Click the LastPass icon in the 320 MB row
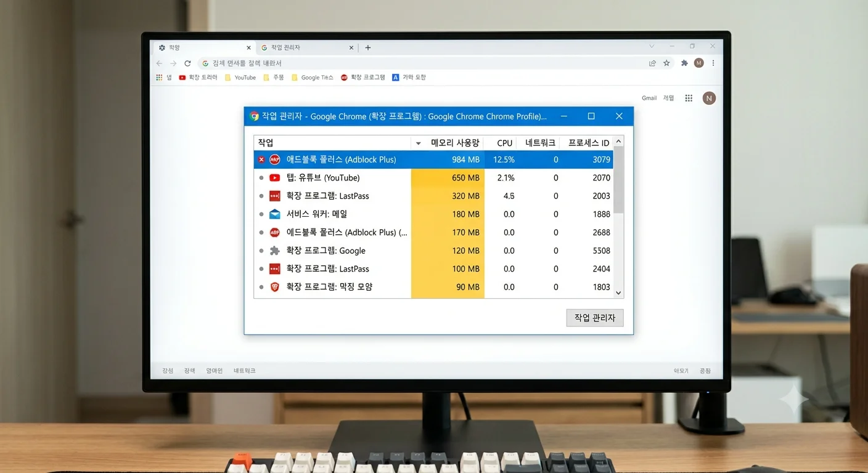Screen dimensions: 868x473 (x=275, y=196)
